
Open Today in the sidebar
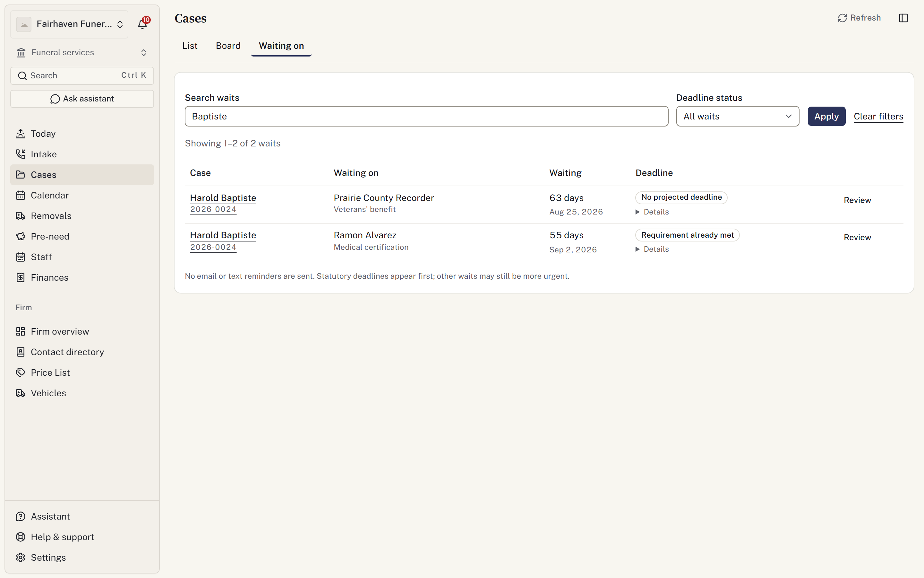pos(82,133)
